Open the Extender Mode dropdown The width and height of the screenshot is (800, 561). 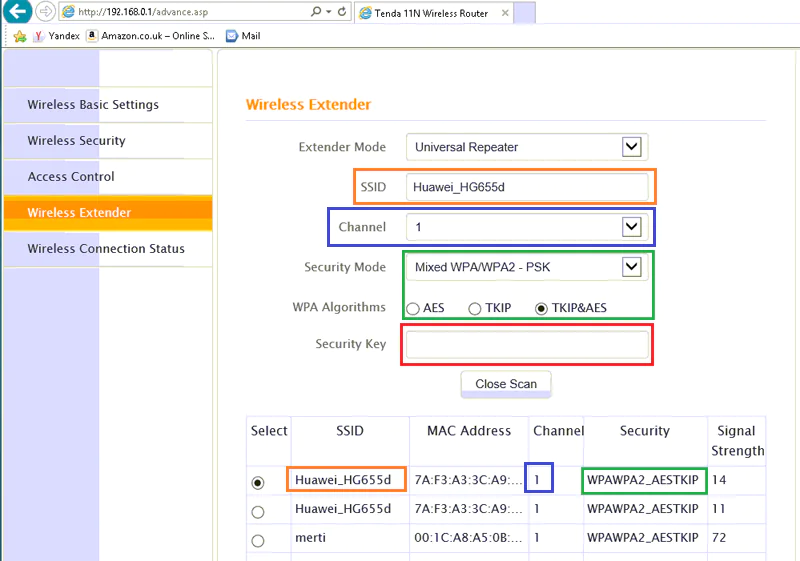[631, 147]
